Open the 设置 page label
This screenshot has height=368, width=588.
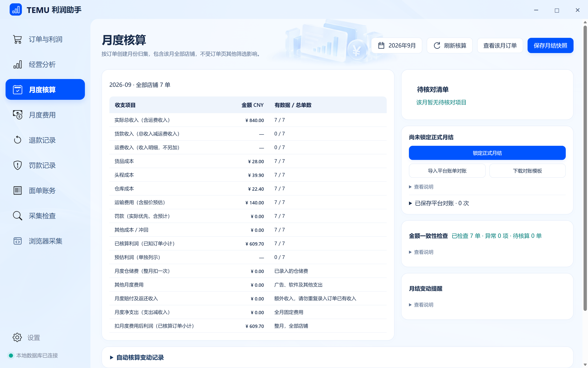point(34,338)
